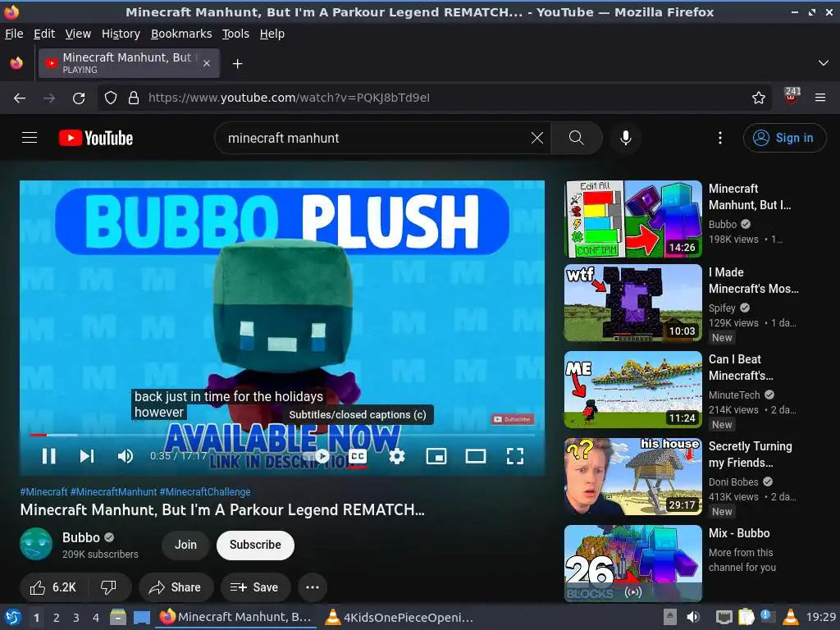Open the uBlock extension icon showing 241
This screenshot has width=840, height=630.
pos(792,97)
